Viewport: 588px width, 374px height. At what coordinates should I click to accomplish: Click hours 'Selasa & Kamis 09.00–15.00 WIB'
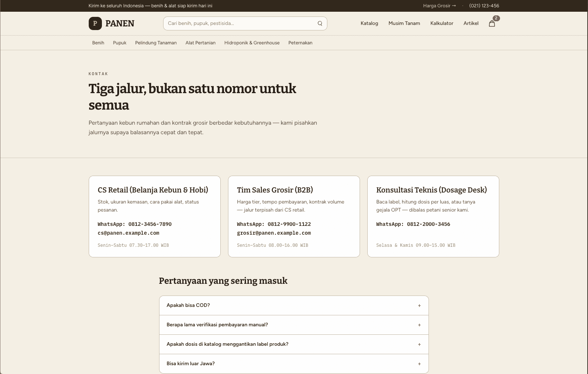pos(416,245)
